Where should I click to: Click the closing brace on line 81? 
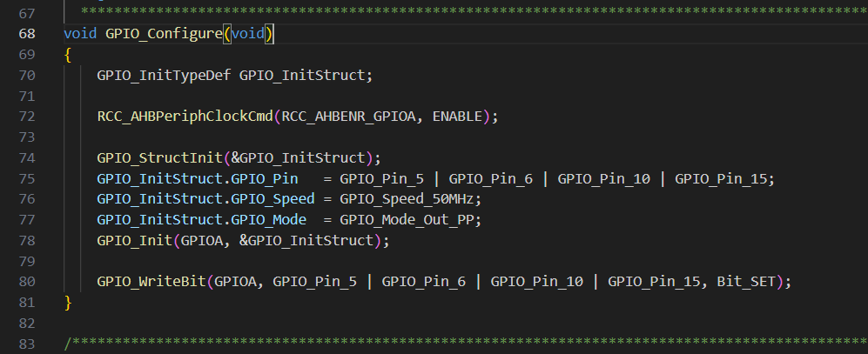pos(68,302)
